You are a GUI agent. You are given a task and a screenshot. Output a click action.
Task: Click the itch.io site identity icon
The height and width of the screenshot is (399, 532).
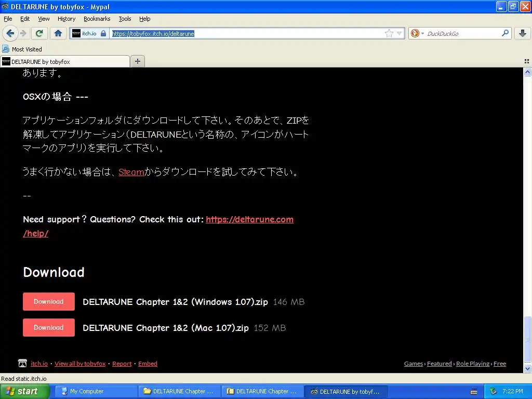(76, 33)
